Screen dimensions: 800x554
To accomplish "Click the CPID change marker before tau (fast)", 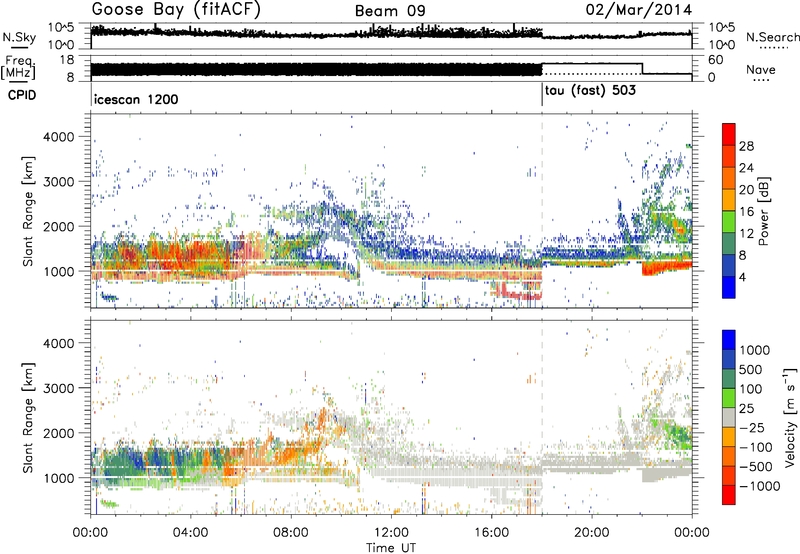I will tap(542, 95).
